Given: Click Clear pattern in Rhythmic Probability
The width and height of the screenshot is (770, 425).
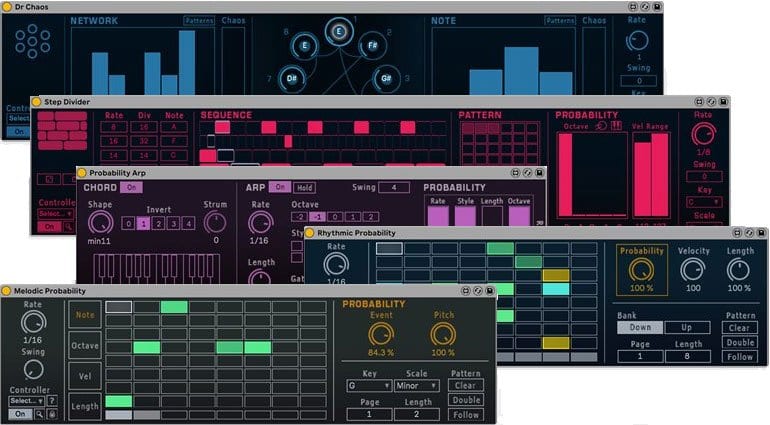Looking at the screenshot, I should [x=740, y=328].
